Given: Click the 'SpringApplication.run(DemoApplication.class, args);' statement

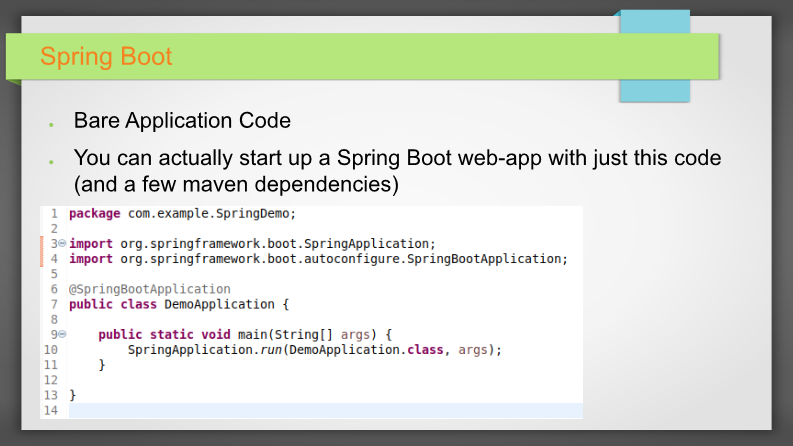Looking at the screenshot, I should pyautogui.click(x=315, y=350).
